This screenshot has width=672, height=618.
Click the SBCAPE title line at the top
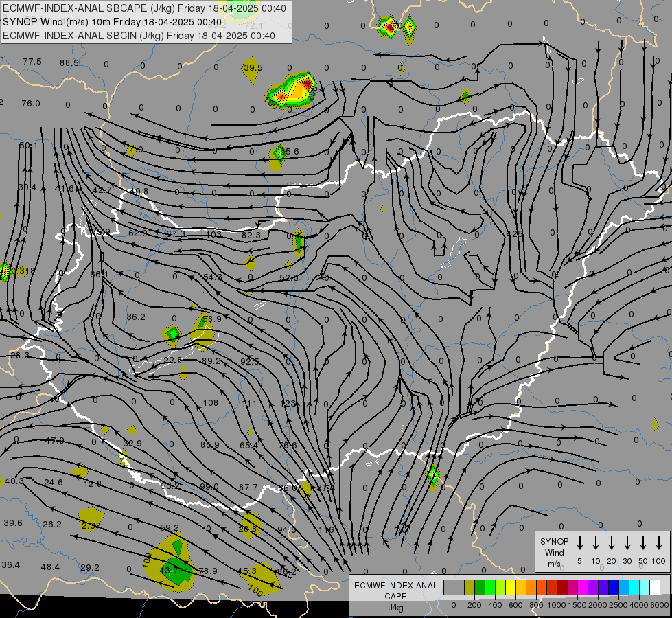(144, 8)
